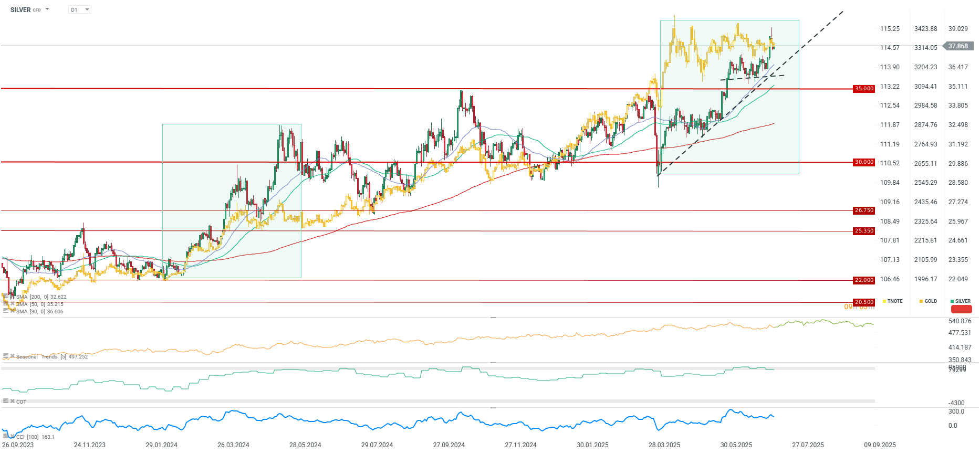Open settings icon for CCI indicator
The width and height of the screenshot is (980, 454).
point(6,436)
